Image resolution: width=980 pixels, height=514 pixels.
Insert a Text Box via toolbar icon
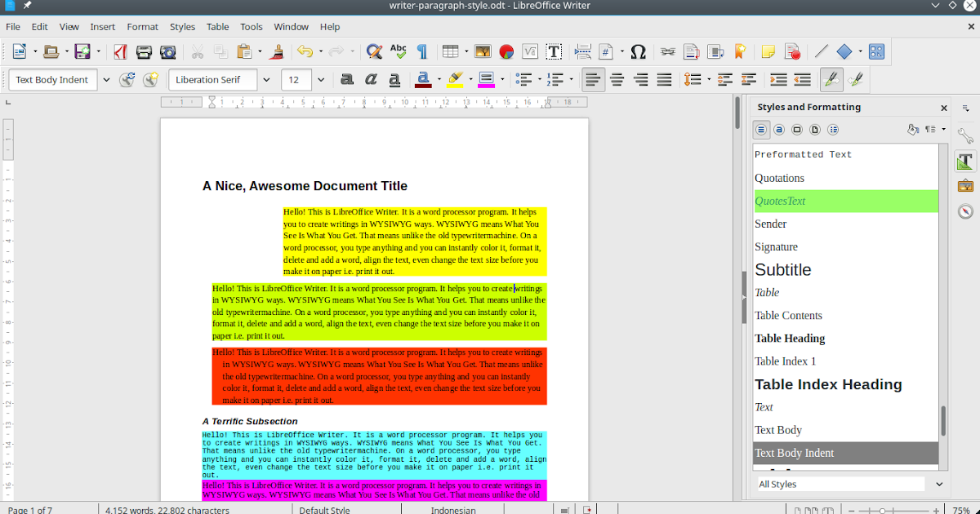pyautogui.click(x=555, y=51)
